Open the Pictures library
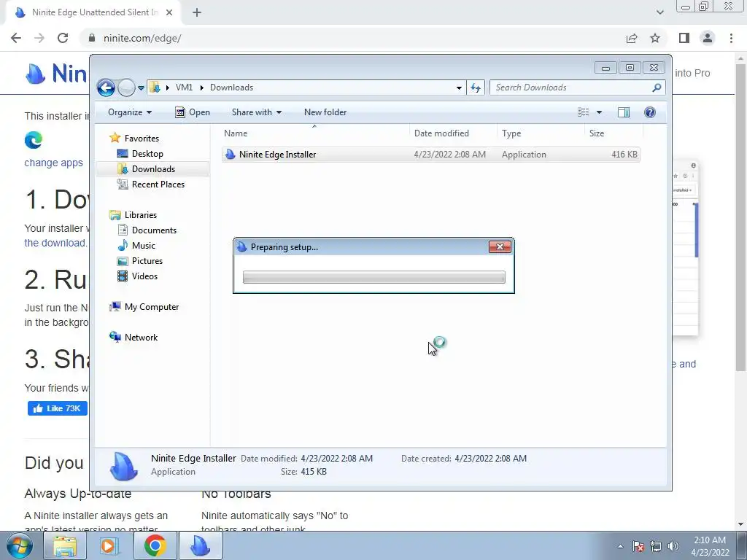 pos(147,261)
